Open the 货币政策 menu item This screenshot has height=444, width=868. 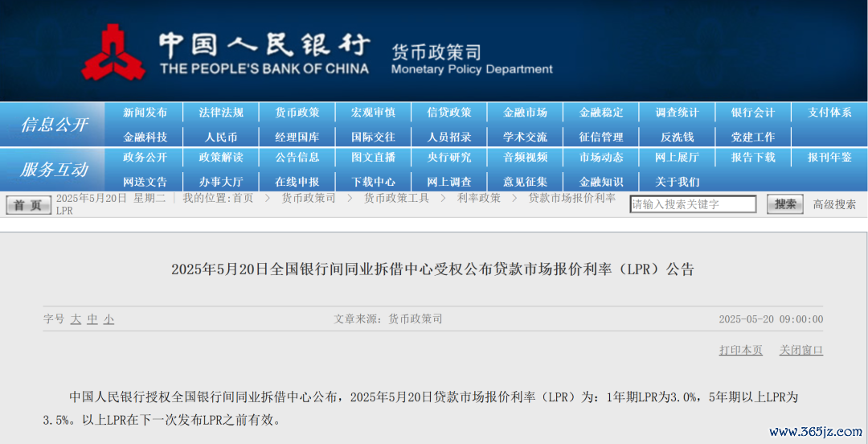tap(297, 113)
